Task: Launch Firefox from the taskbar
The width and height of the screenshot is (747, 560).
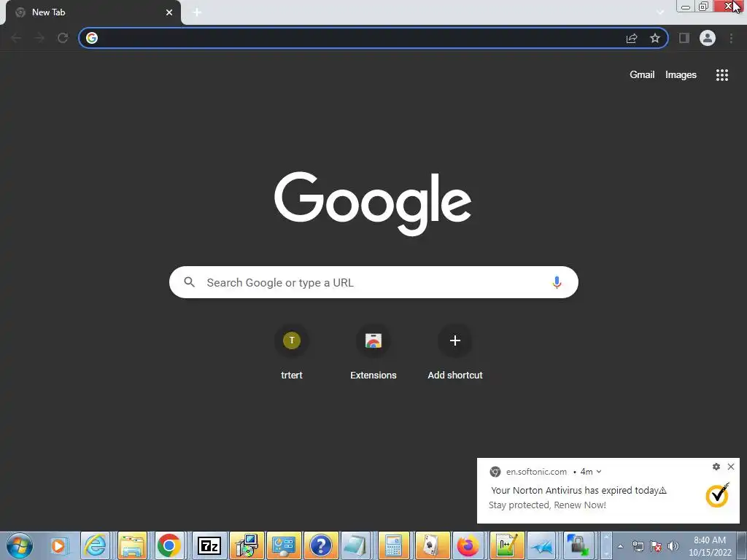Action: [x=468, y=545]
